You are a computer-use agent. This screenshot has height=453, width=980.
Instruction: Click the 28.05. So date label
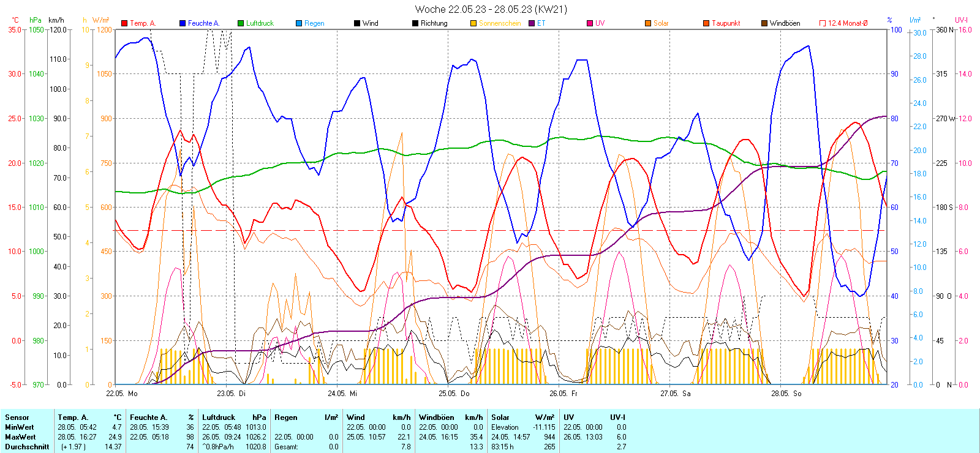[786, 394]
